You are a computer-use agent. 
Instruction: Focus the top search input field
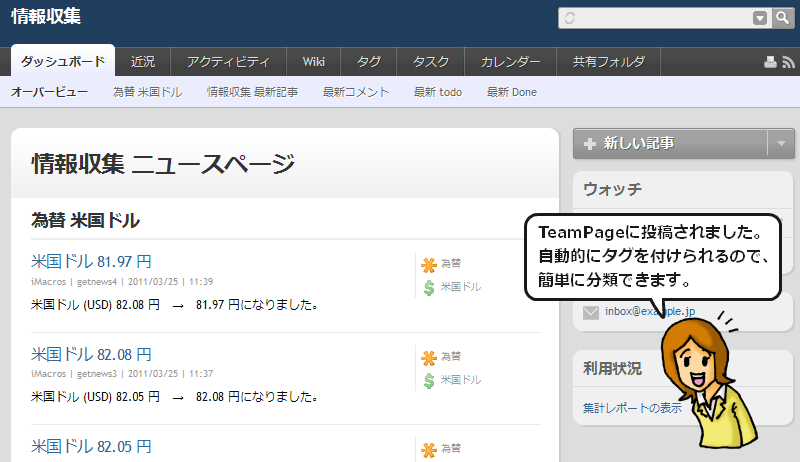[664, 18]
